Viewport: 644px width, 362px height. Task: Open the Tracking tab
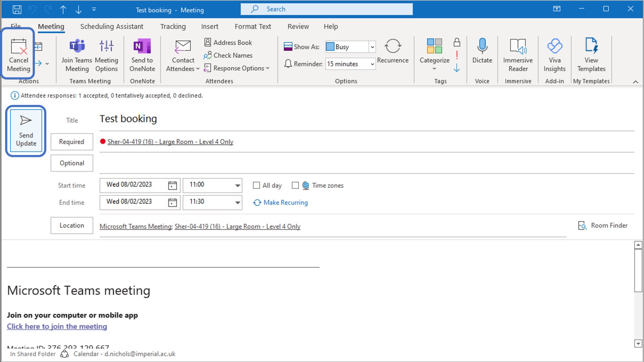(x=173, y=27)
